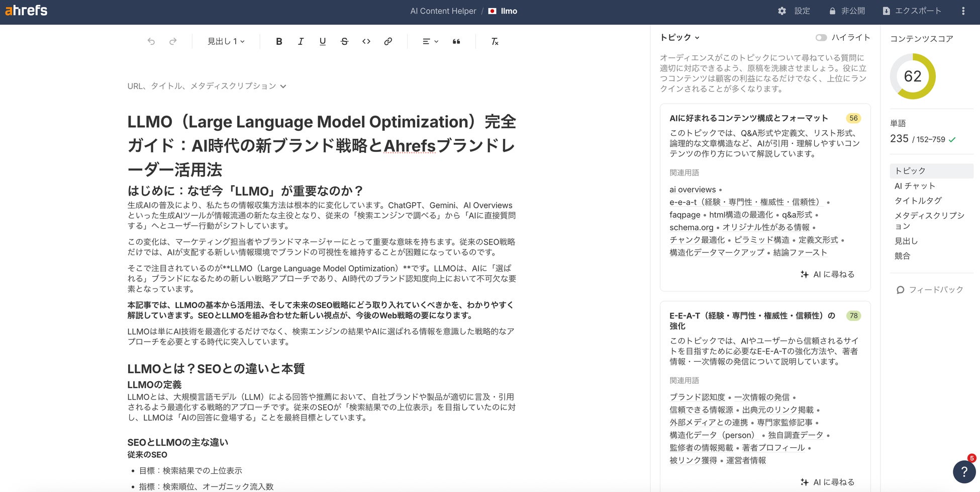Screen dimensions: 980x492
Task: Switch to 見出し tab
Action: pyautogui.click(x=906, y=241)
